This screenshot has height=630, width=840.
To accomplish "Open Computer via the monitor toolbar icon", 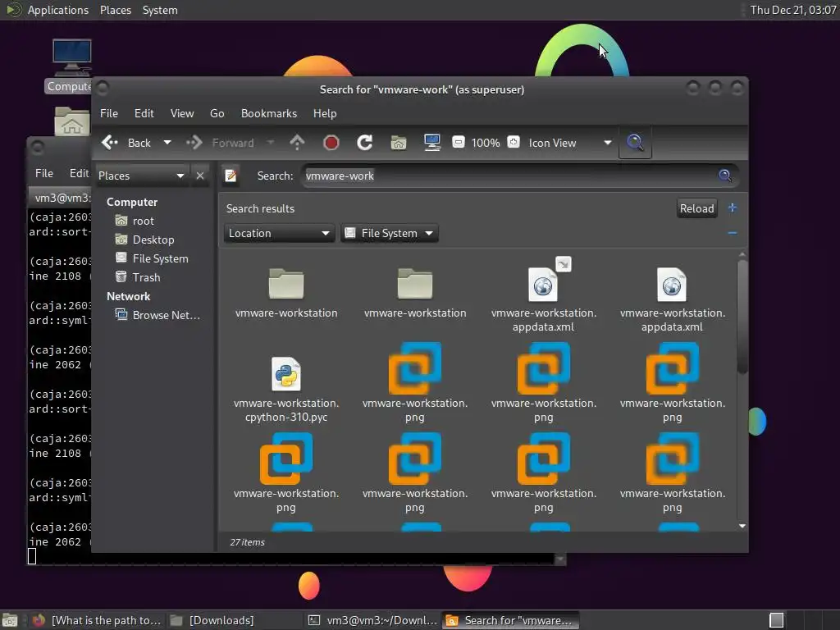I will point(431,143).
